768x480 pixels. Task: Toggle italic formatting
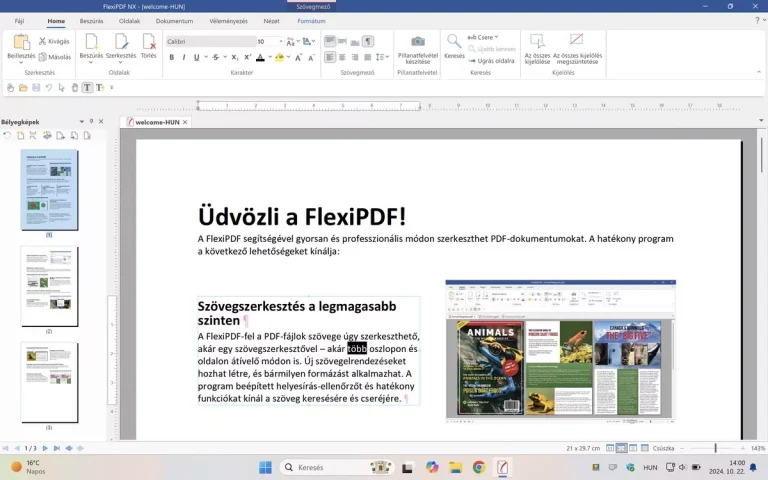(x=184, y=57)
